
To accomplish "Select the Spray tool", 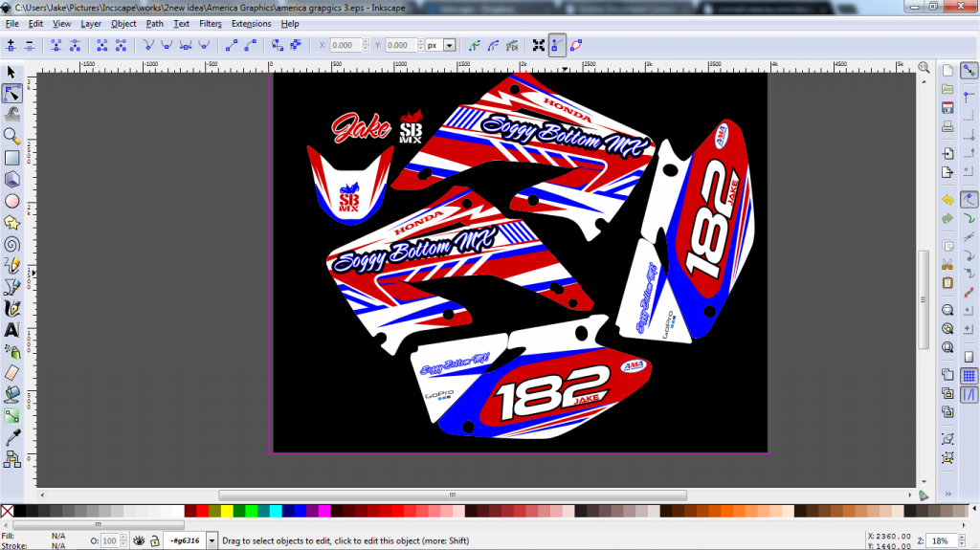I will coord(11,352).
